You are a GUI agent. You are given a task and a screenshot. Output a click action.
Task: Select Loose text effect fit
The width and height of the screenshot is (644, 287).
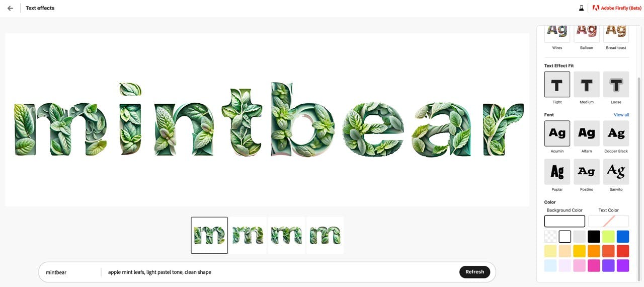click(x=616, y=84)
